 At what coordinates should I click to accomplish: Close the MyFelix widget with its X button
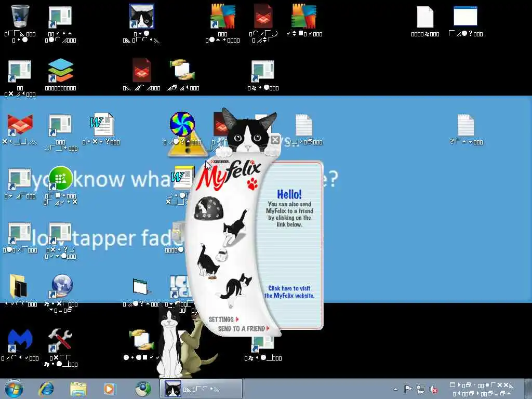pyautogui.click(x=275, y=139)
